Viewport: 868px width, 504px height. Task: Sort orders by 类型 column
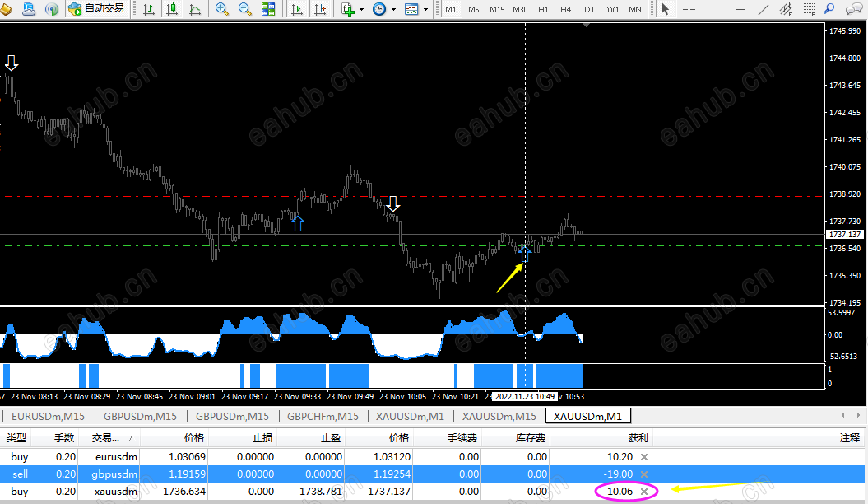[x=16, y=438]
